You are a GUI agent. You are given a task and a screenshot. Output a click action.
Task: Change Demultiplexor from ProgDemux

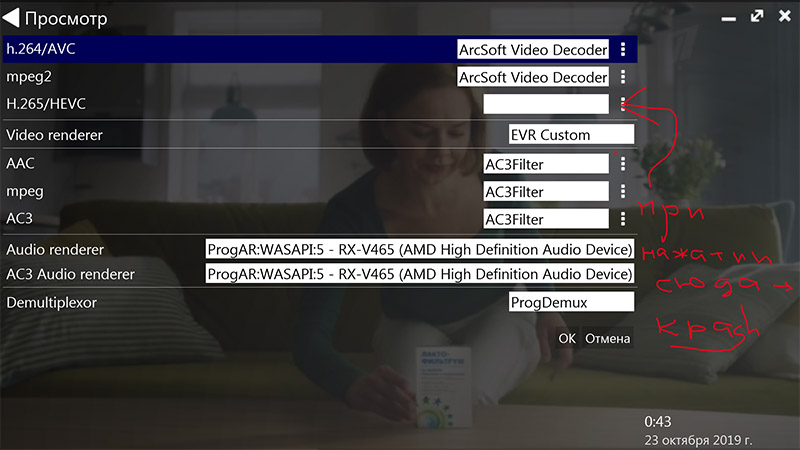[571, 302]
